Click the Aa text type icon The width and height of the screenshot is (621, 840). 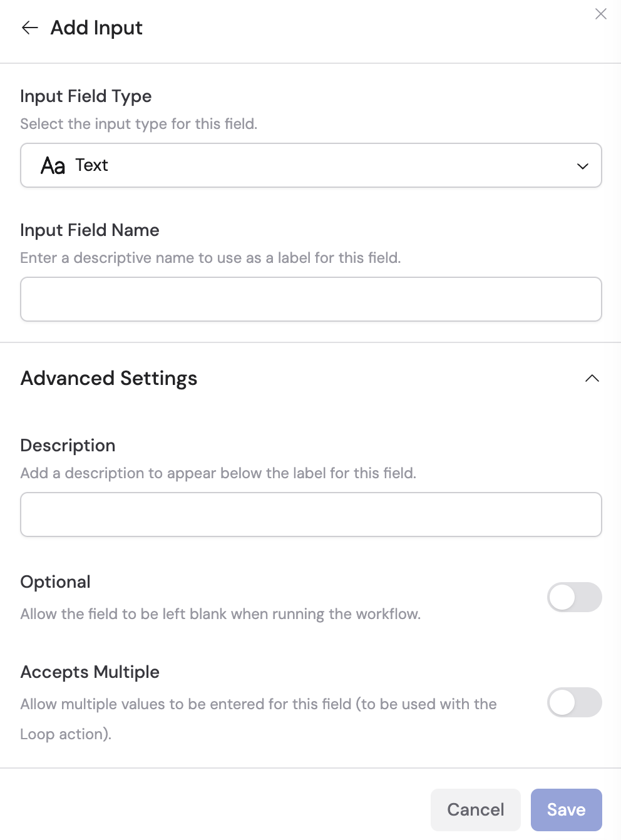pyautogui.click(x=53, y=165)
